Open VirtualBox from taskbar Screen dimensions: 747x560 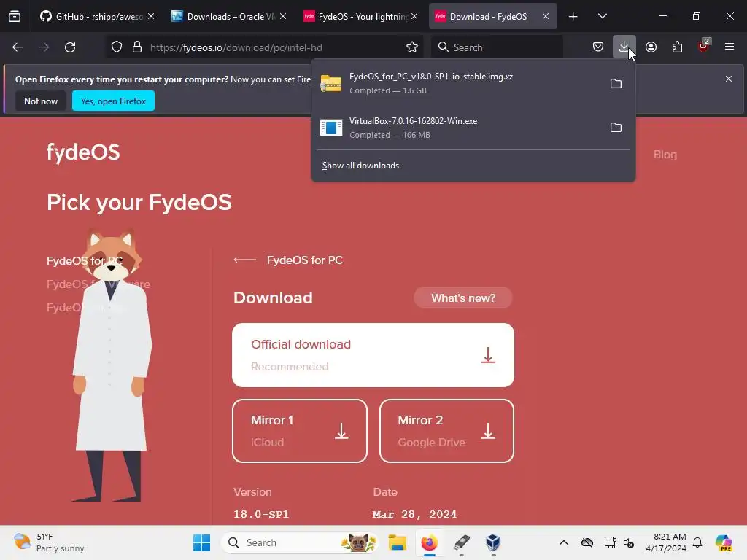pyautogui.click(x=493, y=542)
